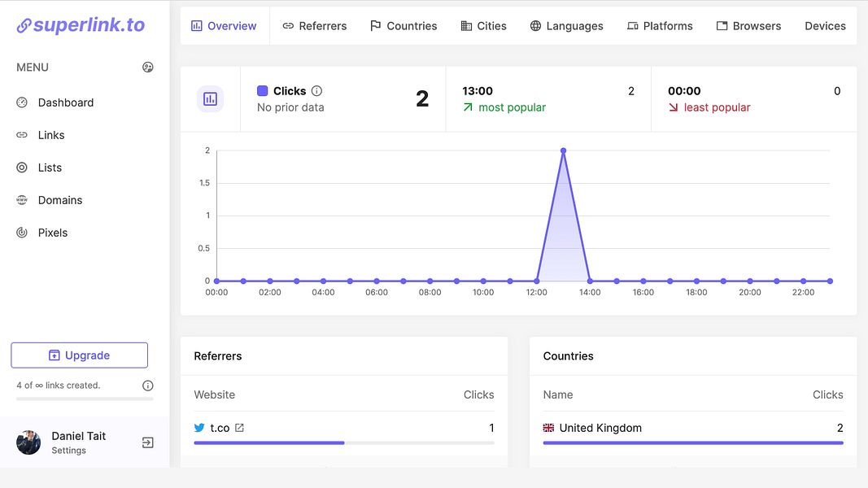
Task: Click the superlink.to logo
Action: point(81,25)
